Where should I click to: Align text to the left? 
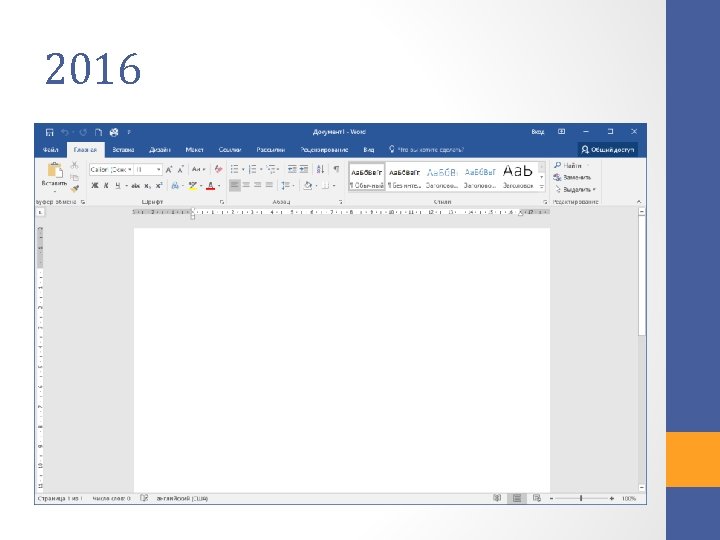[x=235, y=186]
